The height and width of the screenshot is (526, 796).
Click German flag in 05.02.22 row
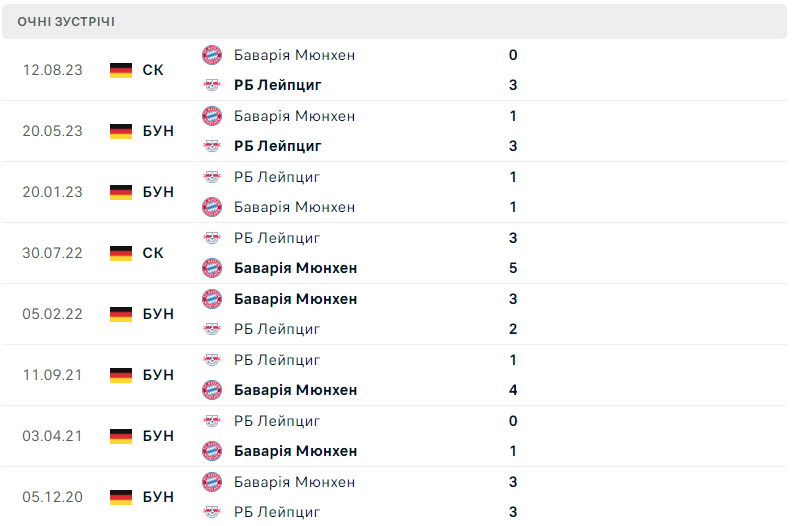click(121, 314)
